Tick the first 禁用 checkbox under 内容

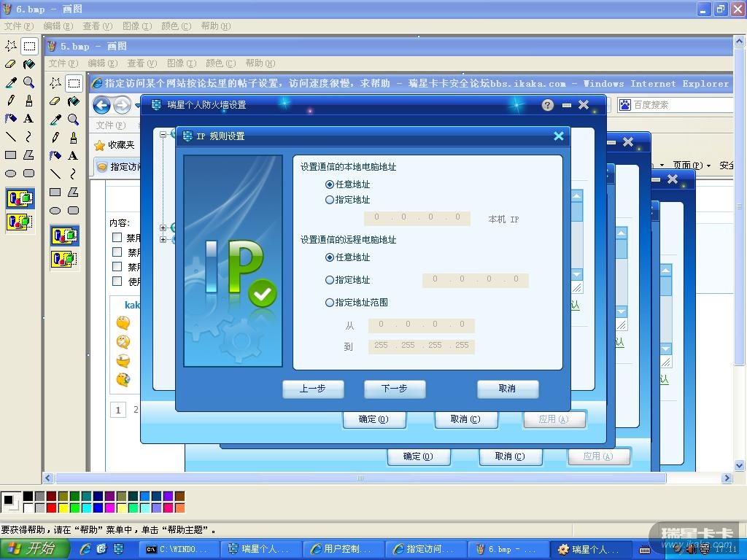(117, 237)
